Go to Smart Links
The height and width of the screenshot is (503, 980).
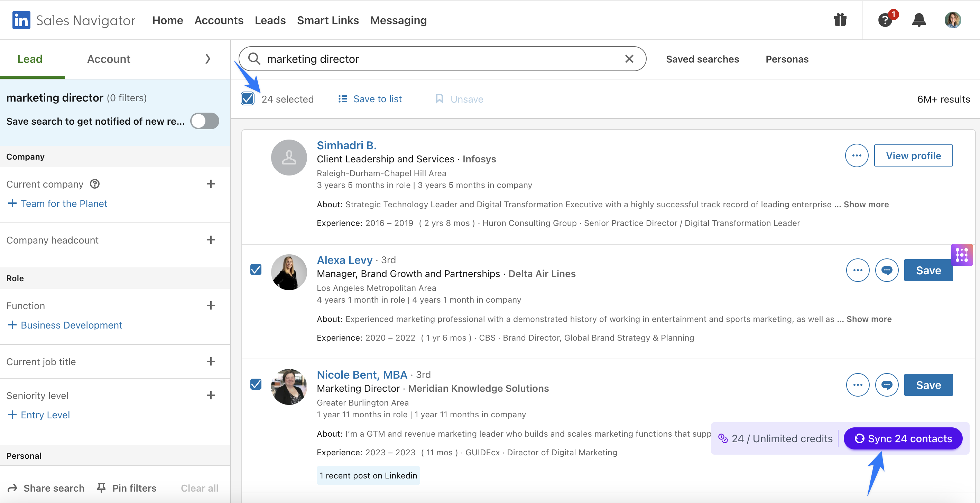(x=328, y=20)
